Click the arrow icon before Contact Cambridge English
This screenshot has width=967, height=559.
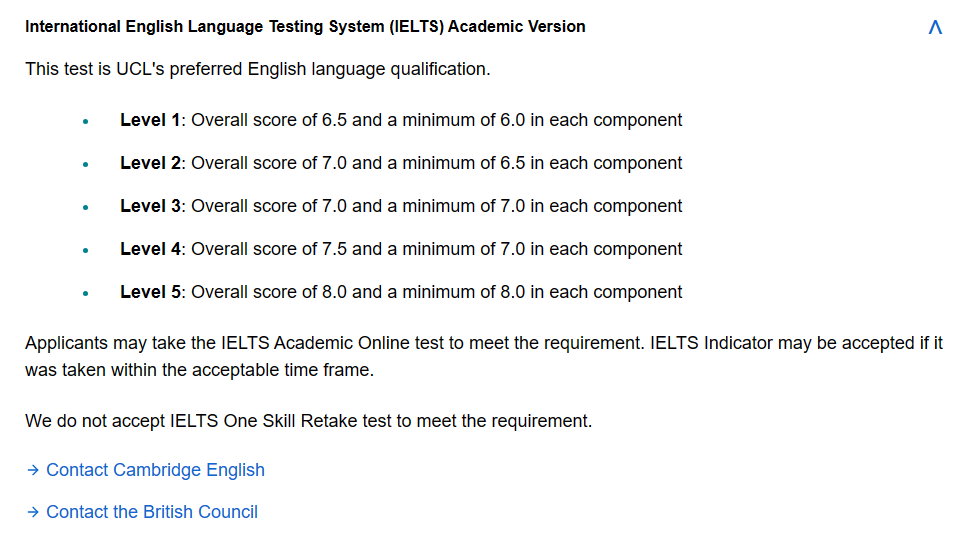(x=33, y=470)
